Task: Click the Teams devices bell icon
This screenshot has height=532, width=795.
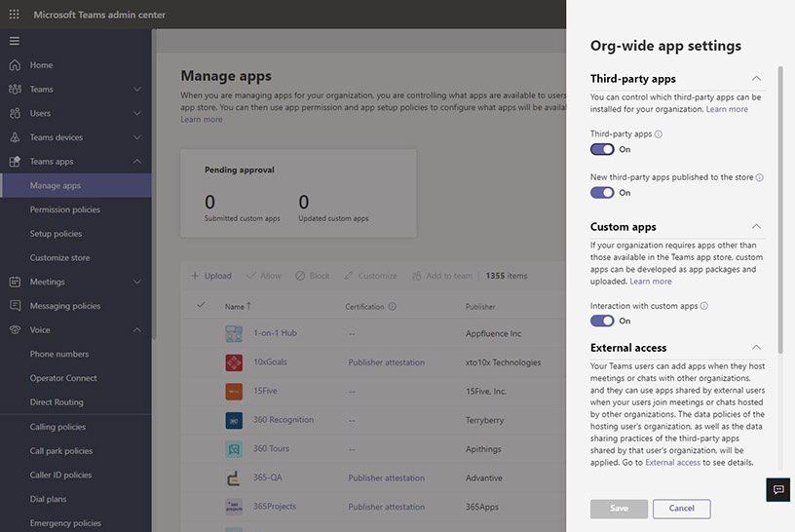Action: coord(15,137)
